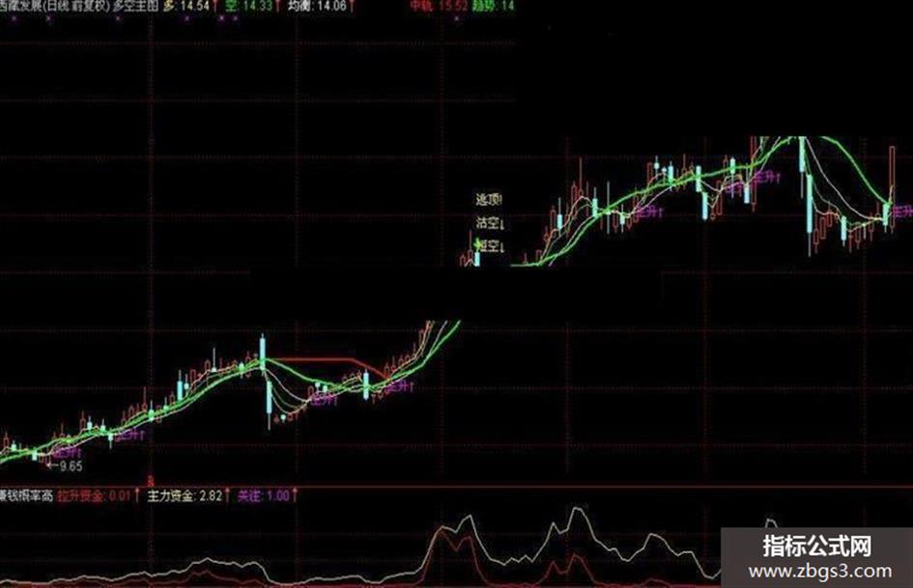Click the 短空 signal label
The height and width of the screenshot is (588, 913).
coord(490,246)
